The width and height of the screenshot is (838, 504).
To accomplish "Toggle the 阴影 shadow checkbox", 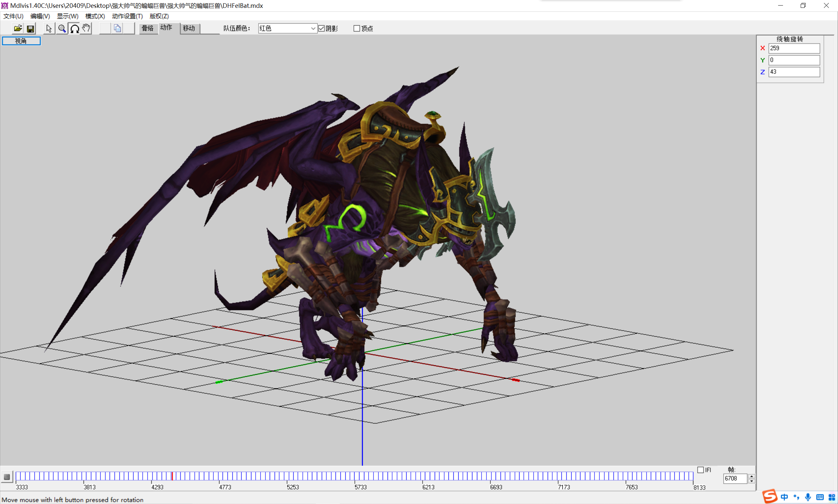I will point(321,28).
